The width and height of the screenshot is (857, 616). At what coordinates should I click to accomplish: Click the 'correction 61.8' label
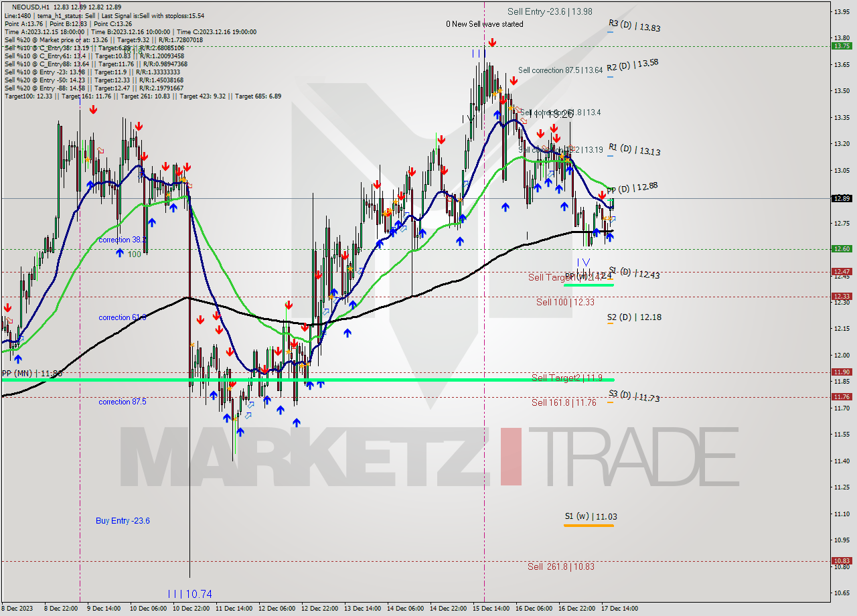pos(123,317)
